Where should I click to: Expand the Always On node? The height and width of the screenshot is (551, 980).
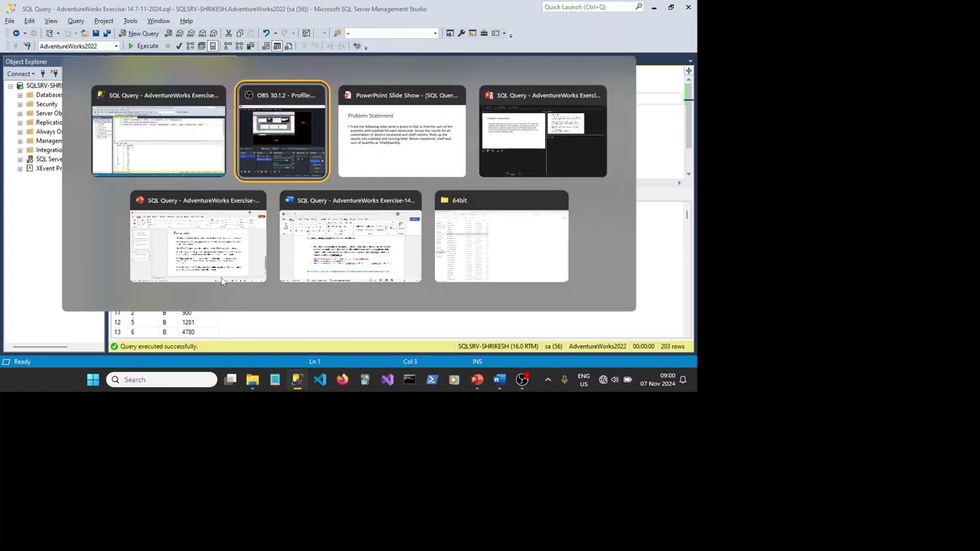tap(20, 132)
